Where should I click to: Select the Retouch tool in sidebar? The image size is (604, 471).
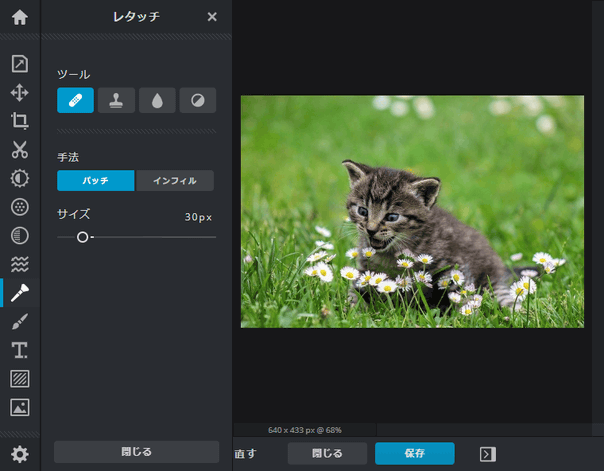20,293
